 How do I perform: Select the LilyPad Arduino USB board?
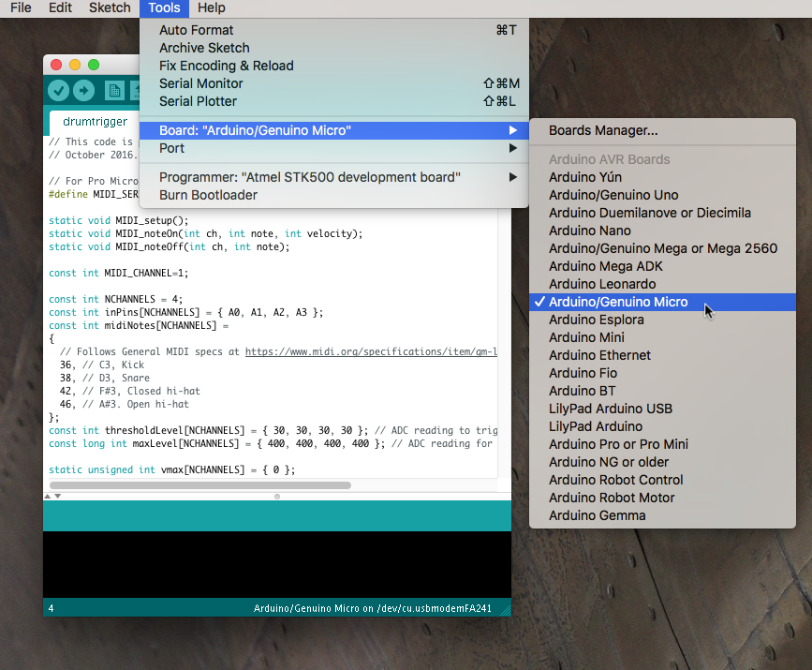click(613, 409)
